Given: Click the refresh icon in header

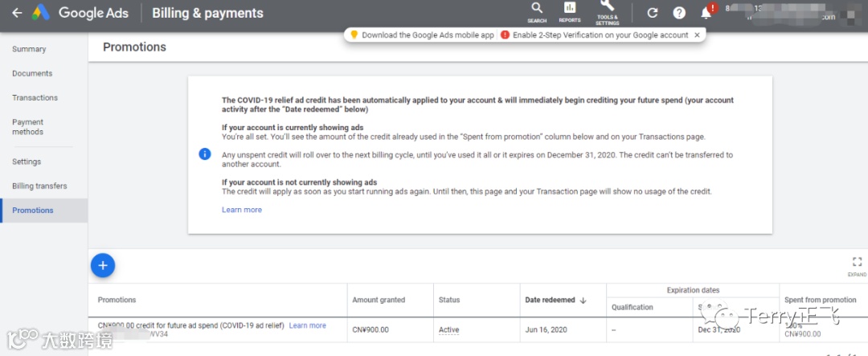Looking at the screenshot, I should (x=653, y=13).
